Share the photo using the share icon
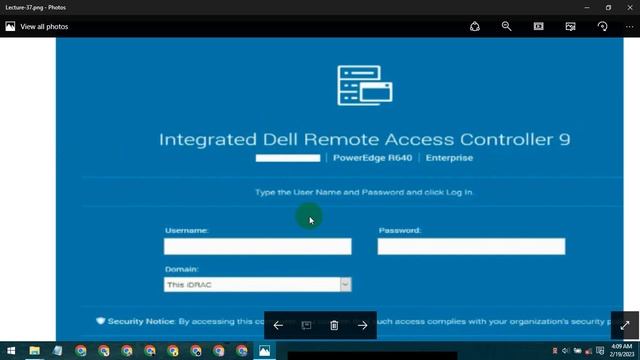 [x=475, y=27]
